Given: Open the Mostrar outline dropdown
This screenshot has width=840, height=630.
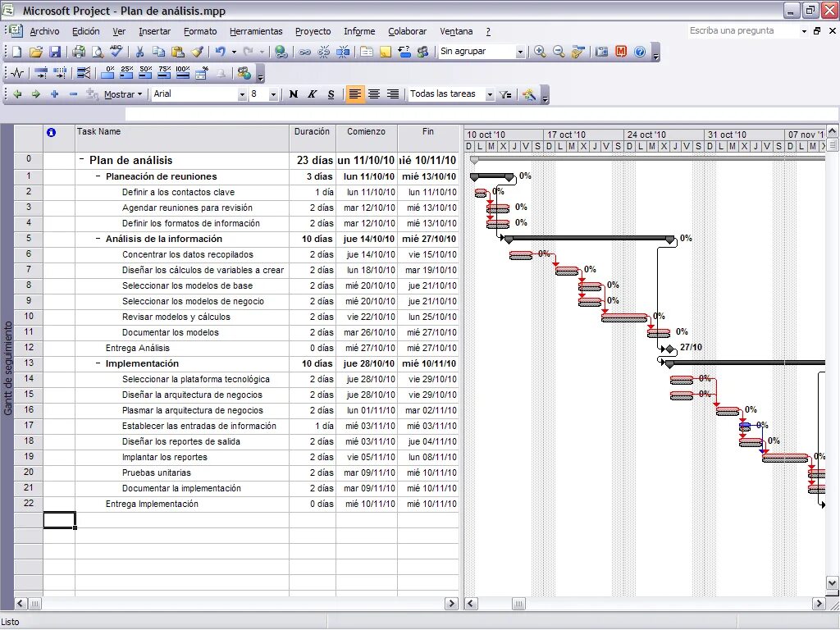Looking at the screenshot, I should coord(124,94).
